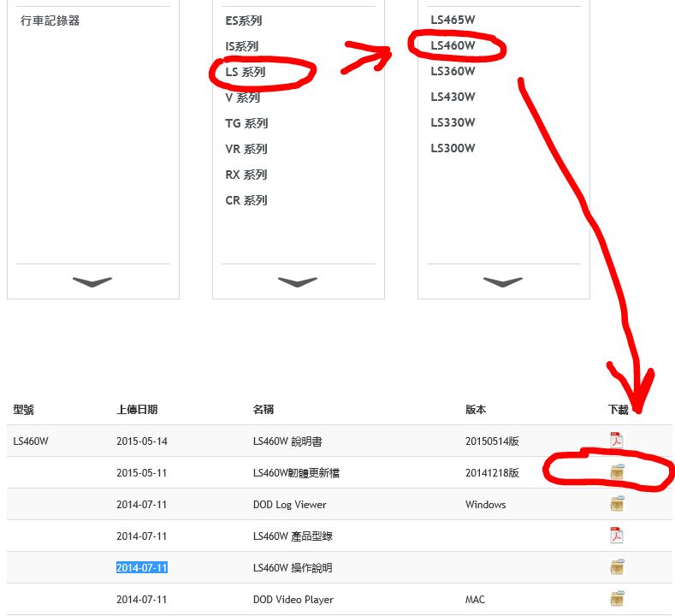Select the LS465W model

pyautogui.click(x=453, y=20)
